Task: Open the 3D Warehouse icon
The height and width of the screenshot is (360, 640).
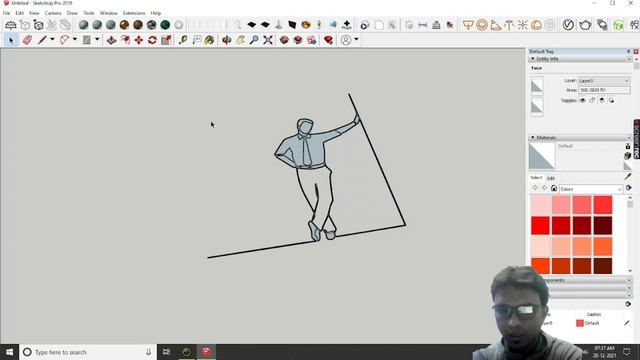Action: tap(284, 40)
